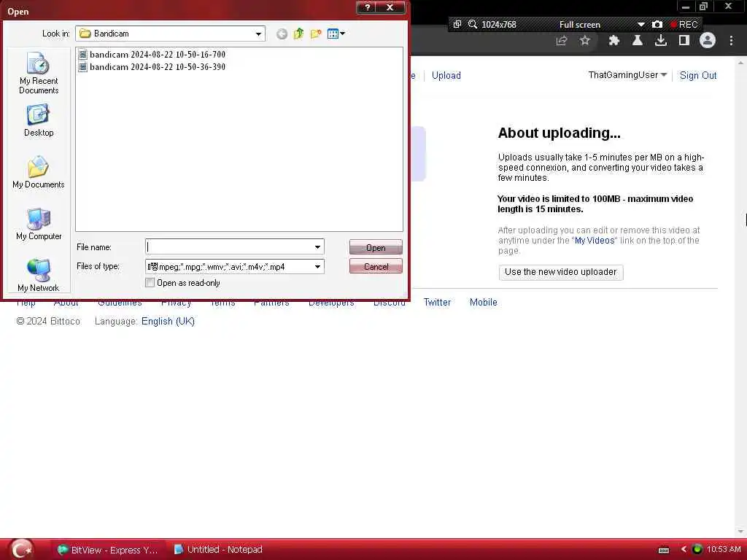Screen dimensions: 747x560
Task: Click taskbar clock 10:53 AM
Action: [x=724, y=550]
